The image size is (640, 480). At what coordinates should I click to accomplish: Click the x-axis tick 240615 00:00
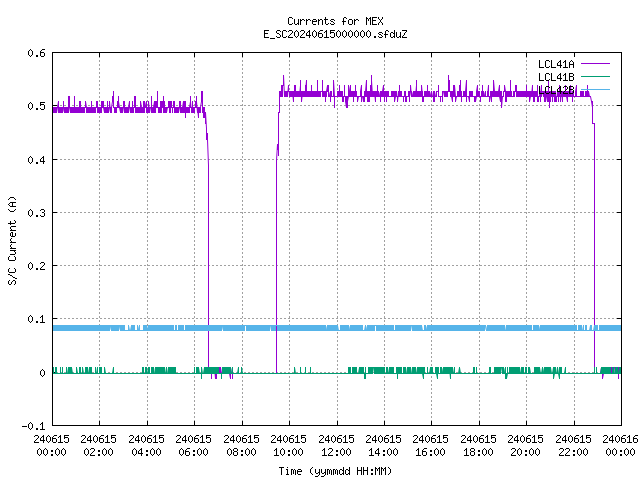(51, 445)
